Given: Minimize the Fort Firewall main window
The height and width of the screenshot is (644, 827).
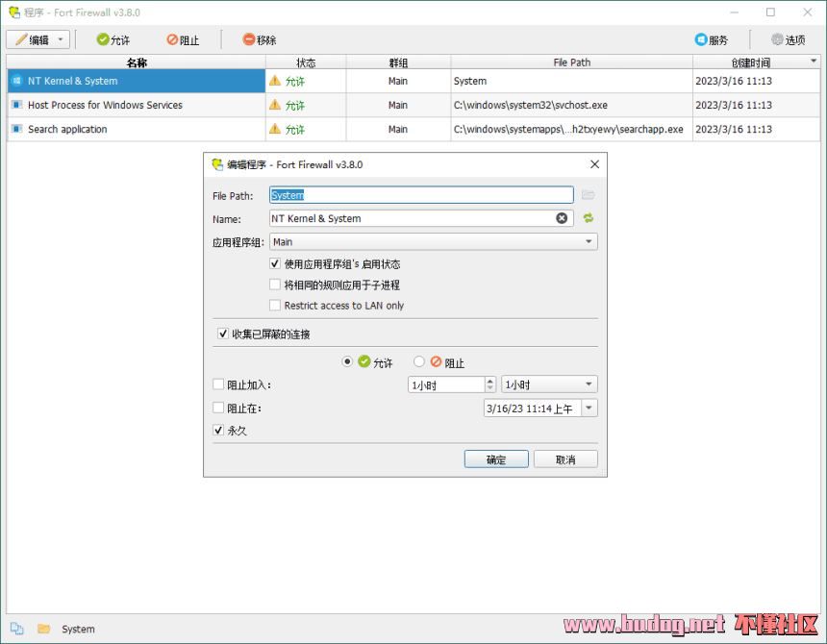Looking at the screenshot, I should (734, 12).
